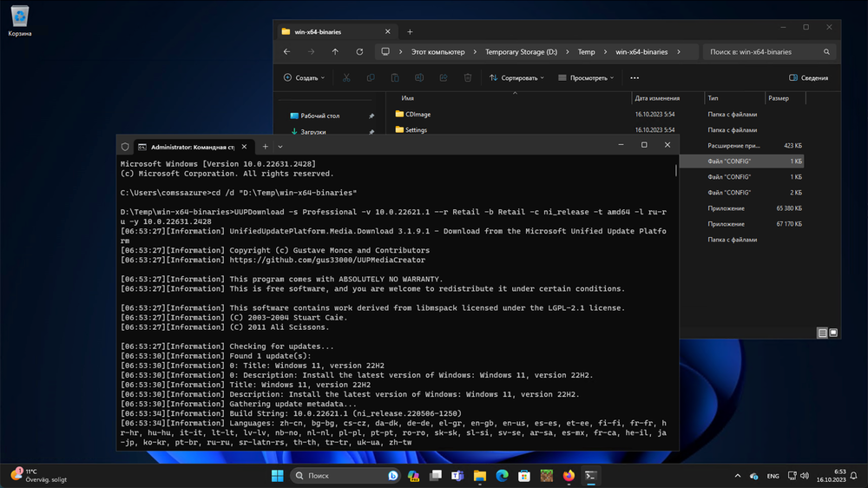Click the Создать (New) button
The image size is (868, 488).
(304, 78)
